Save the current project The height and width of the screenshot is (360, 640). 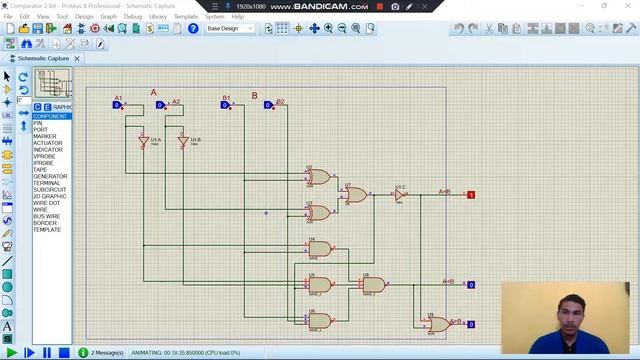tap(37, 29)
